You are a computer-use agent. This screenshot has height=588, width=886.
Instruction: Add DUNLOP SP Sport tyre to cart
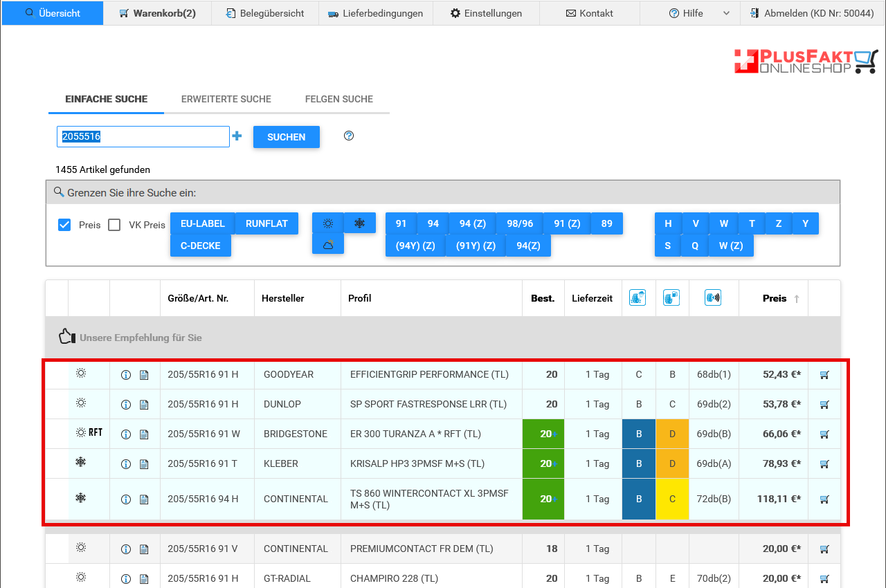pos(824,405)
